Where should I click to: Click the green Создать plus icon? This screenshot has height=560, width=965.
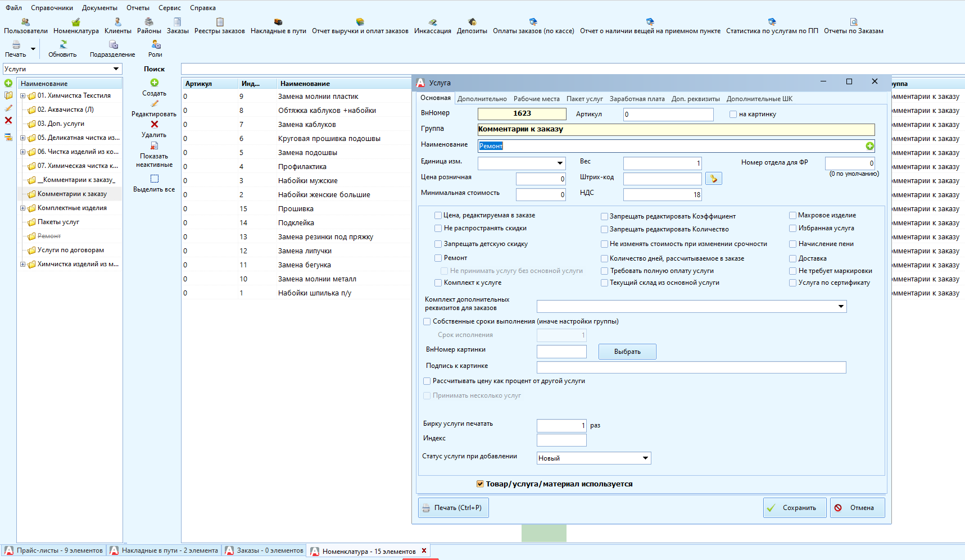tap(155, 83)
